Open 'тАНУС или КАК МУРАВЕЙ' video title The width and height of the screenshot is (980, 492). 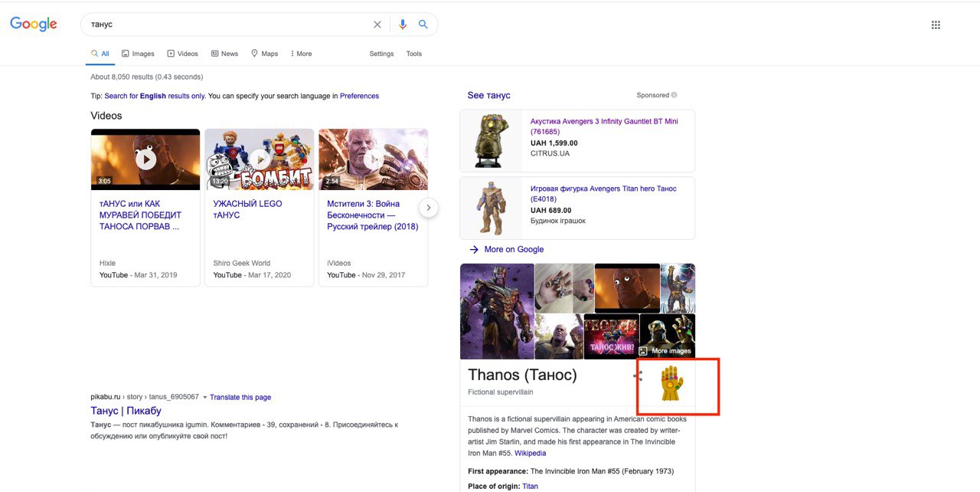[x=140, y=215]
